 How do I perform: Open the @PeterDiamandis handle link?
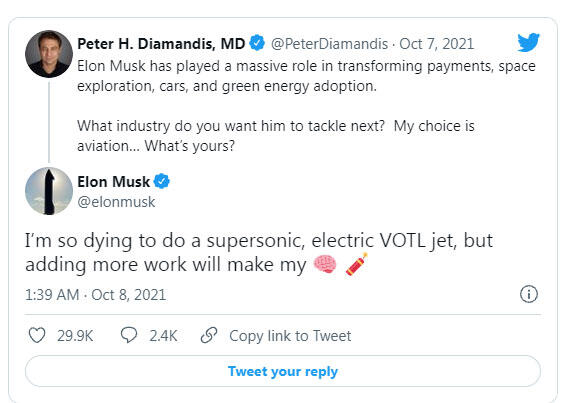(x=329, y=44)
